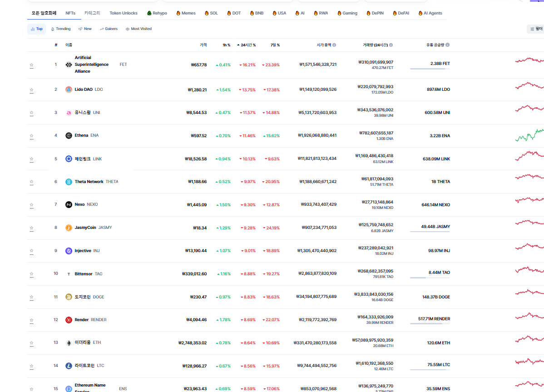The height and width of the screenshot is (392, 544).
Task: Sort by 24h % column header
Action: coord(246,45)
